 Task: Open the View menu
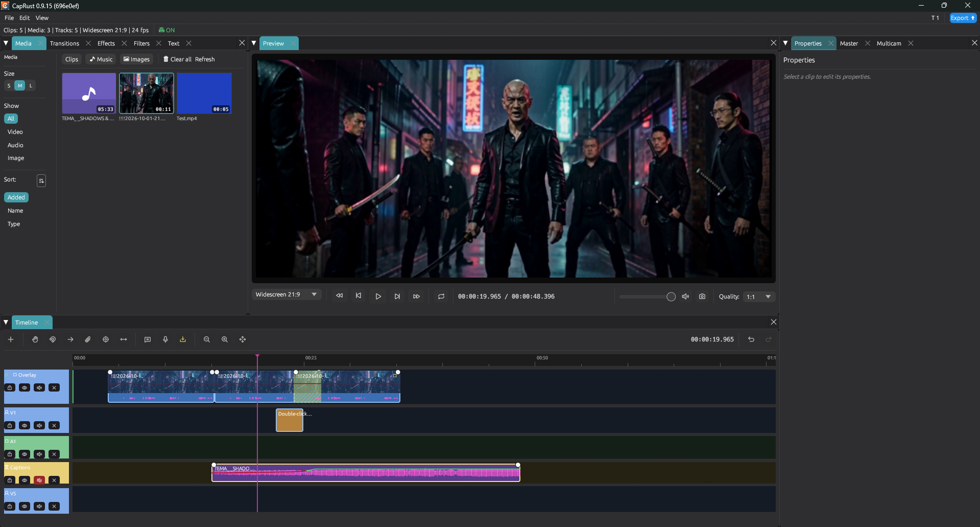pyautogui.click(x=42, y=18)
